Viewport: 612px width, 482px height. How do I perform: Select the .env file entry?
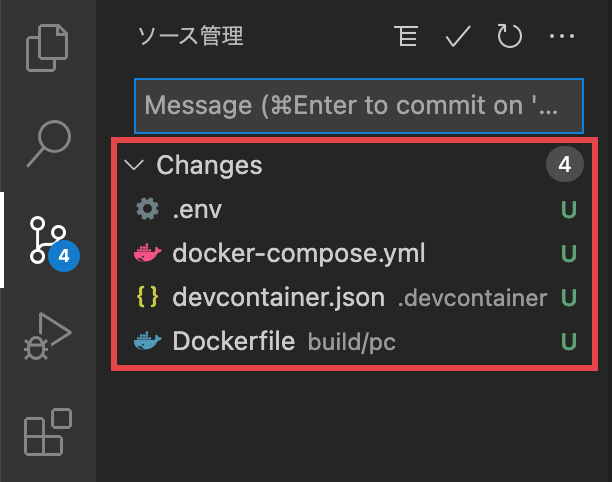[197, 210]
